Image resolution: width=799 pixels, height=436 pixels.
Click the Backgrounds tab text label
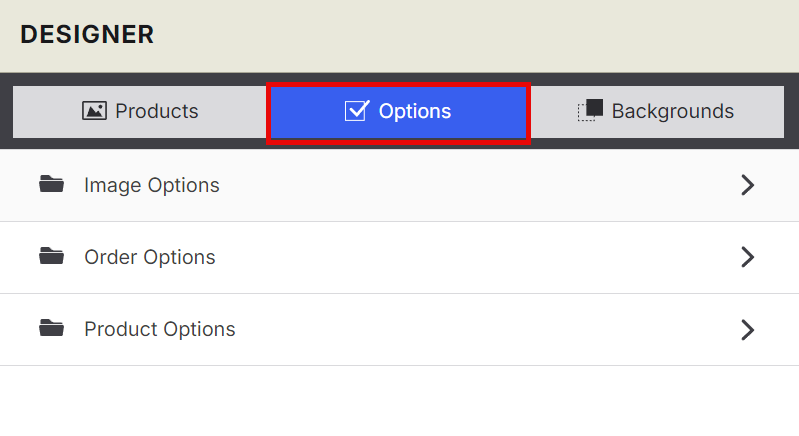pyautogui.click(x=673, y=111)
